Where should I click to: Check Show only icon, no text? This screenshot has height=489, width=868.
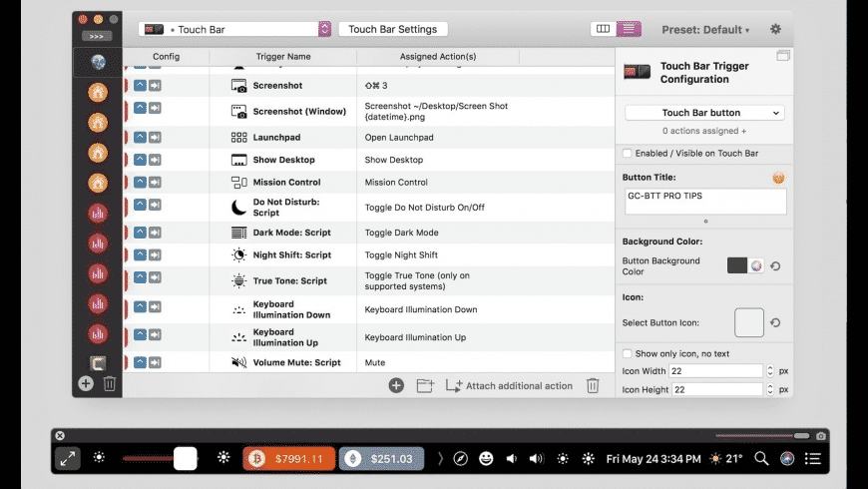(628, 353)
